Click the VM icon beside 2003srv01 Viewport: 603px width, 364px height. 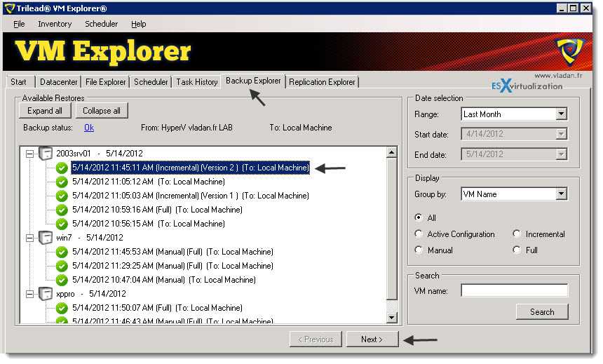(46, 154)
